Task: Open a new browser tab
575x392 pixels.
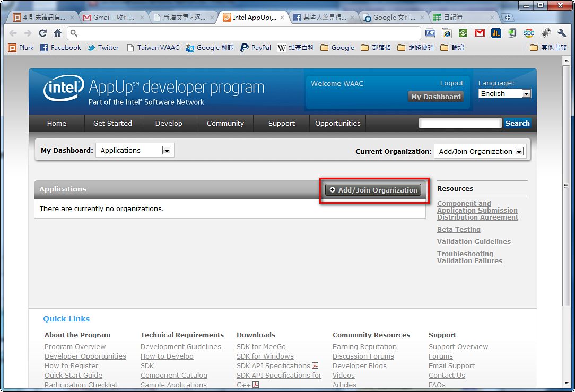Action: [508, 17]
